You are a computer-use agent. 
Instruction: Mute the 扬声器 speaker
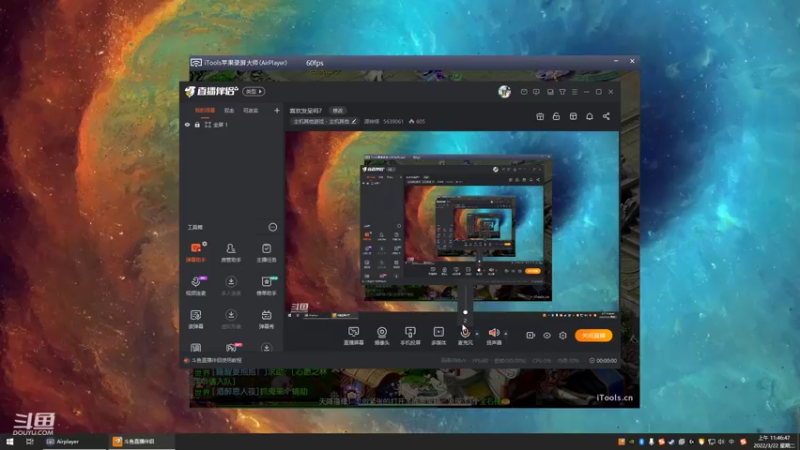click(494, 336)
